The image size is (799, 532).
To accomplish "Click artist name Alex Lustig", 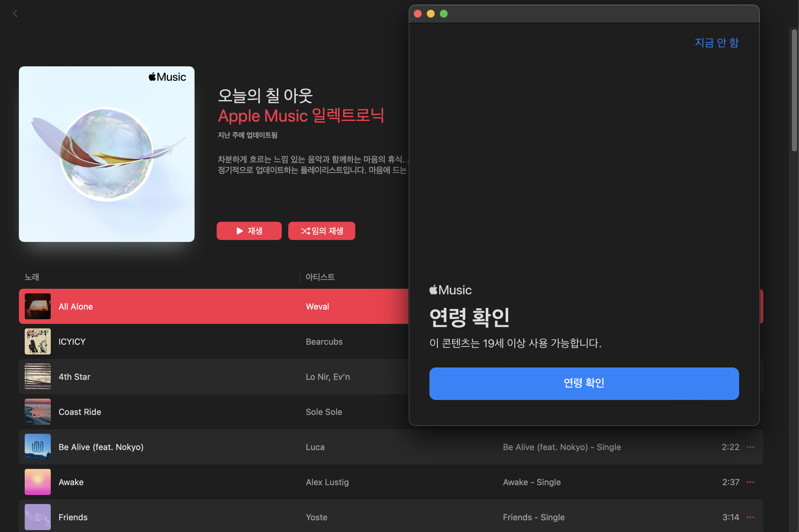I will (327, 482).
